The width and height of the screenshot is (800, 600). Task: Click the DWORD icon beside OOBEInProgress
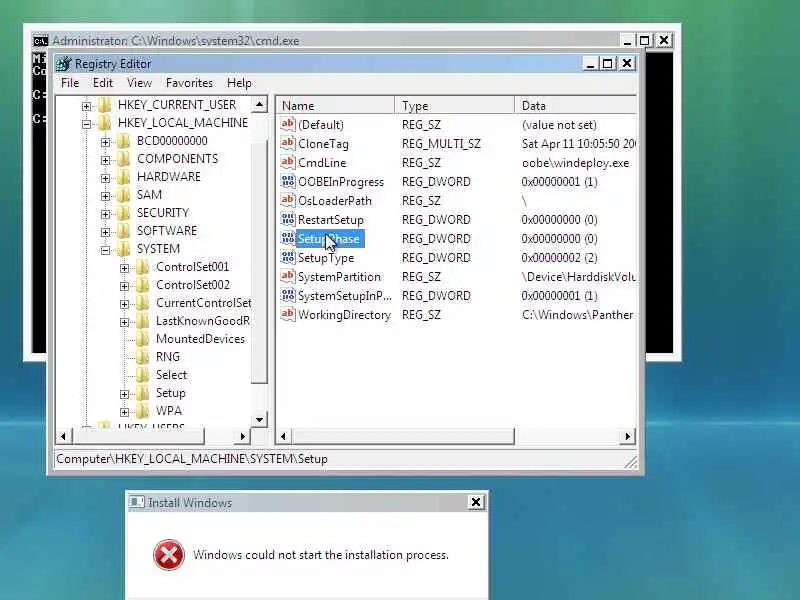288,181
